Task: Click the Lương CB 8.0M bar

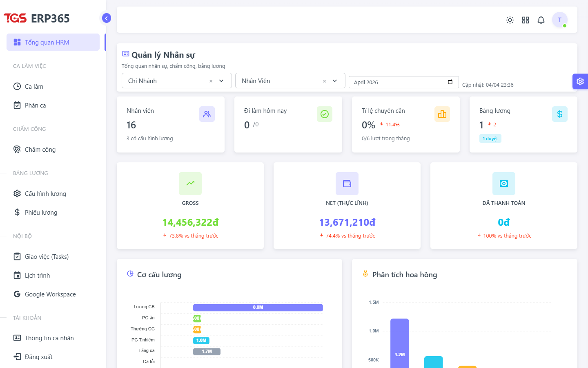Action: [x=258, y=307]
